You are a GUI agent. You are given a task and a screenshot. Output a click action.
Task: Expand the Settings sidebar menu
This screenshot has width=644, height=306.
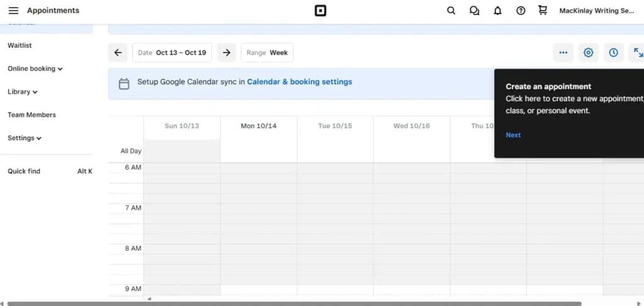[x=25, y=138]
